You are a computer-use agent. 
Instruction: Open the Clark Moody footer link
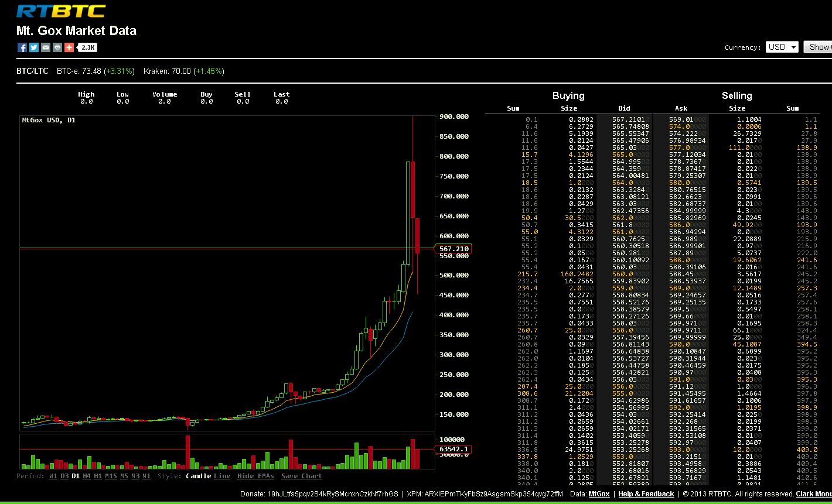pyautogui.click(x=814, y=494)
